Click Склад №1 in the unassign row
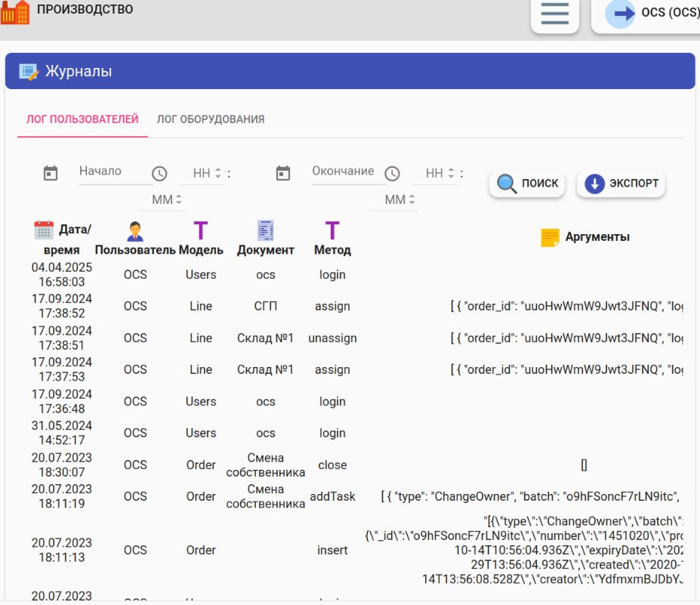The height and width of the screenshot is (605, 700). [265, 338]
